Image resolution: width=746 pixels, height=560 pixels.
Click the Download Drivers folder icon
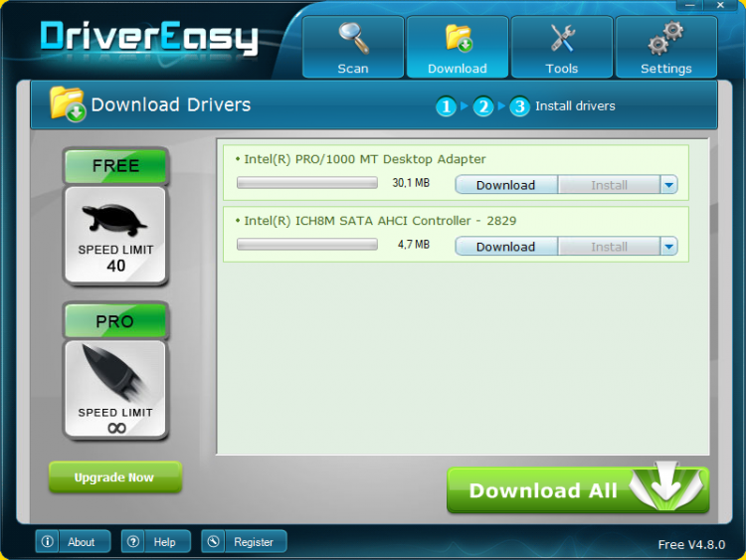tap(67, 103)
